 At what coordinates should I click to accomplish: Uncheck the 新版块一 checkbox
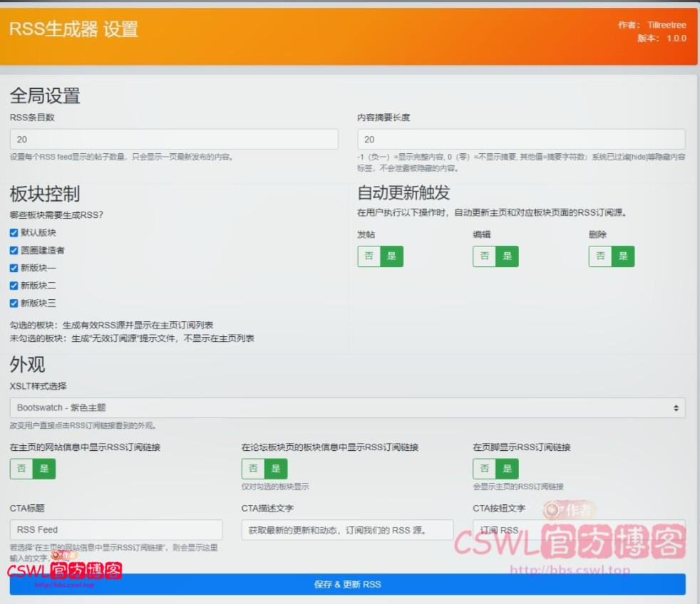pyautogui.click(x=13, y=268)
